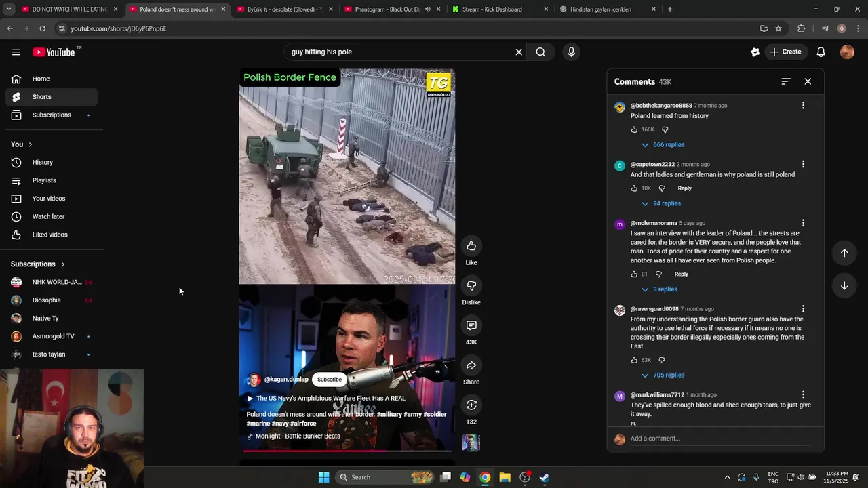This screenshot has width=868, height=488.
Task: Open options for molemanorama's comment
Action: [x=803, y=223]
